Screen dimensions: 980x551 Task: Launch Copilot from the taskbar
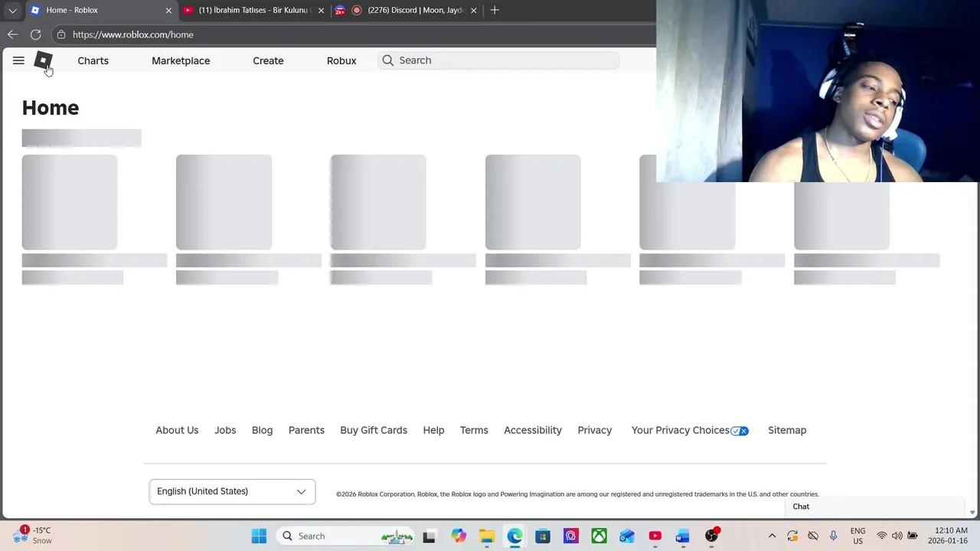coord(459,536)
